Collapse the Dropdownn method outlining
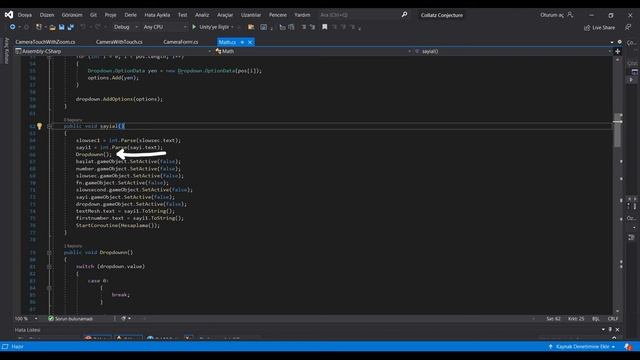 pyautogui.click(x=49, y=253)
